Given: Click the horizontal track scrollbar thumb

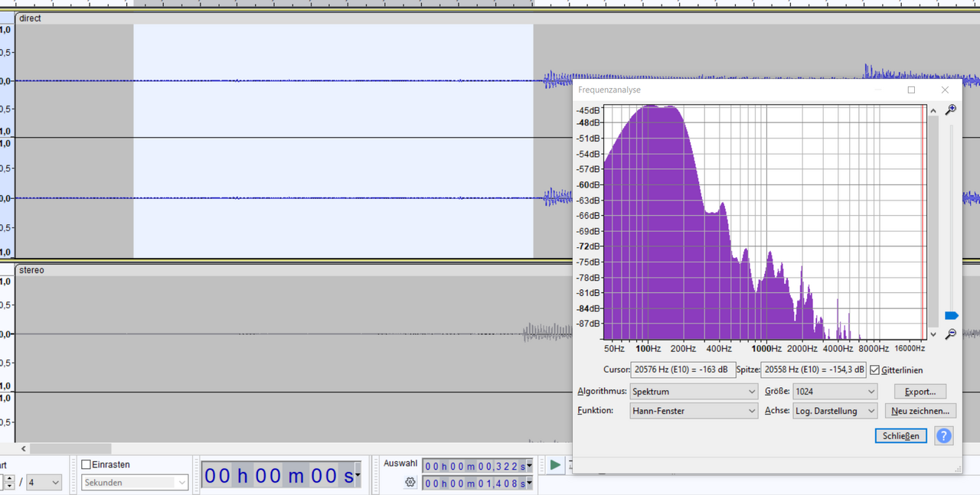Looking at the screenshot, I should pos(70,449).
